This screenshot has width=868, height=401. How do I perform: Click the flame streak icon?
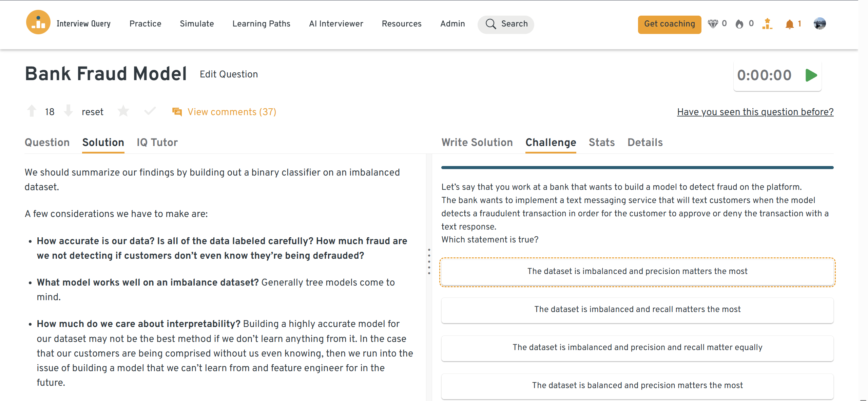pyautogui.click(x=739, y=24)
